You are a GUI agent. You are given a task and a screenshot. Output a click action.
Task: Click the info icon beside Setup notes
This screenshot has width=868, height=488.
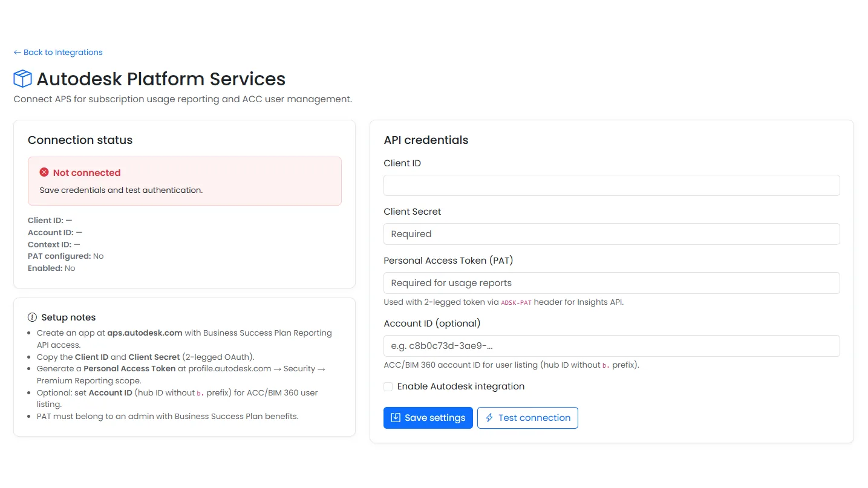pyautogui.click(x=33, y=317)
